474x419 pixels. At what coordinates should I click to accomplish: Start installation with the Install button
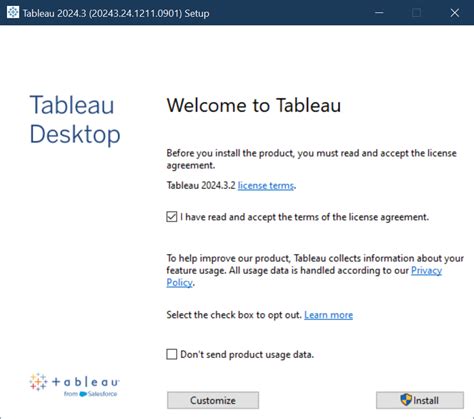pos(420,400)
